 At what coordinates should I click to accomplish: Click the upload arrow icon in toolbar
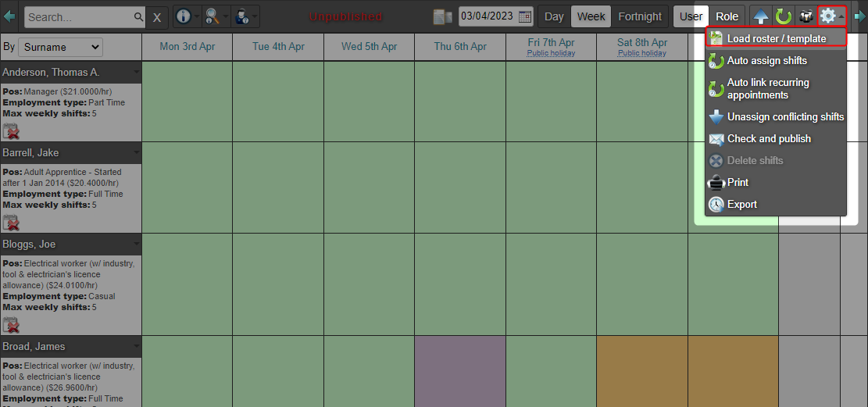tap(761, 16)
